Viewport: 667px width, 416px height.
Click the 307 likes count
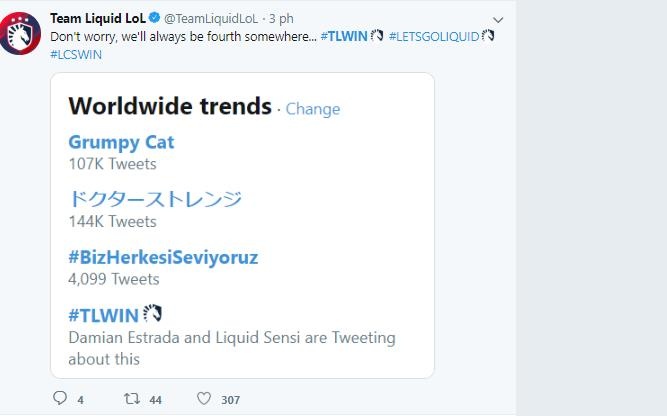pyautogui.click(x=231, y=400)
